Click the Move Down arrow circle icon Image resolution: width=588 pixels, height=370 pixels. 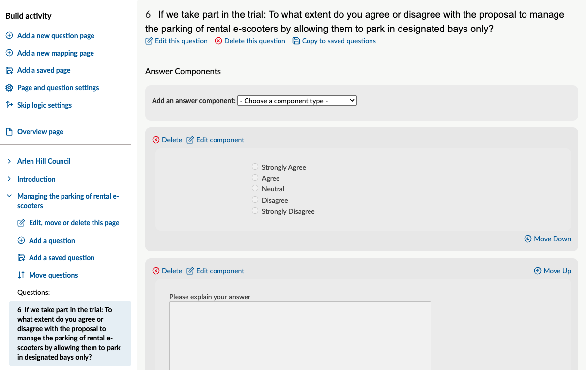click(x=527, y=239)
